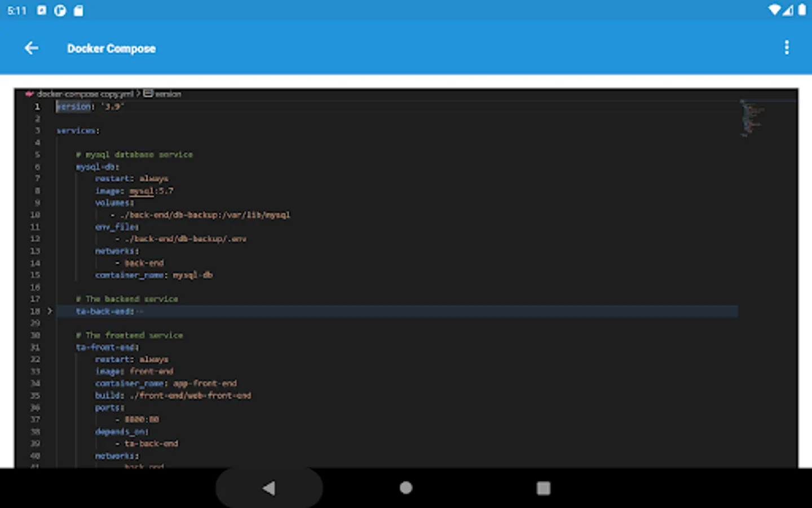Click the ports value 8080:80
Viewport: 812px width, 508px height.
pos(141,419)
